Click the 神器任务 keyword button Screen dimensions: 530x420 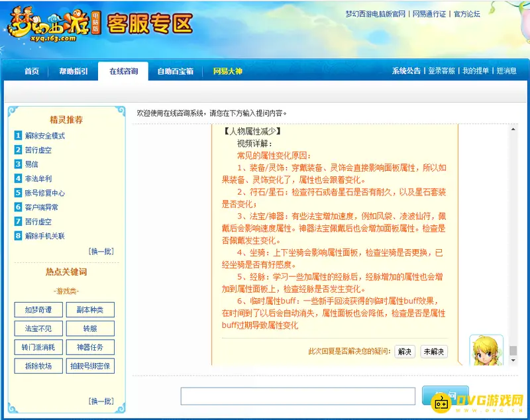point(90,347)
